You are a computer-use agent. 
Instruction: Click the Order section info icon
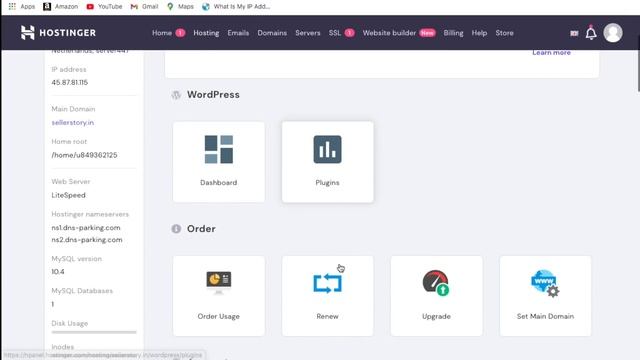176,229
